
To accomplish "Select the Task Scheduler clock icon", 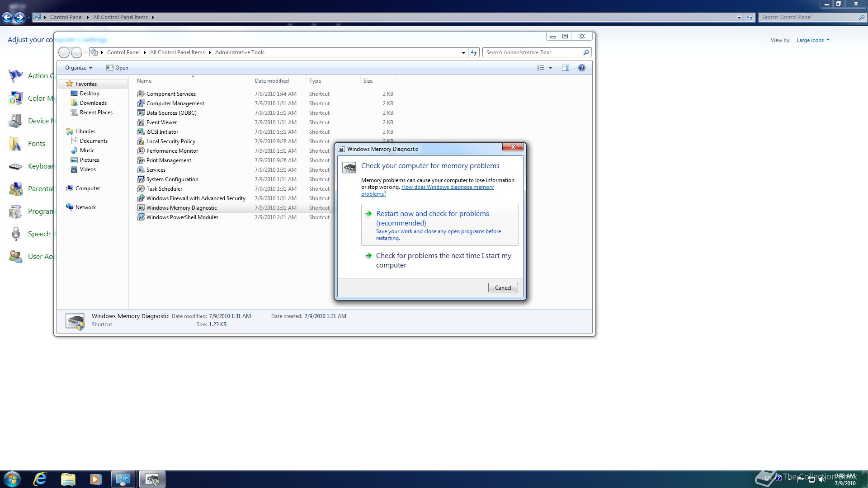I will point(141,188).
